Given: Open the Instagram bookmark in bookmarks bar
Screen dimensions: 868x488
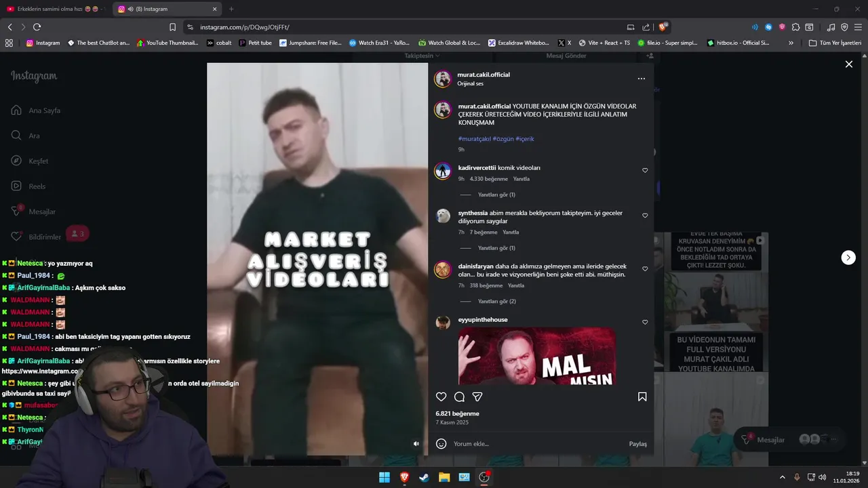Looking at the screenshot, I should [43, 43].
